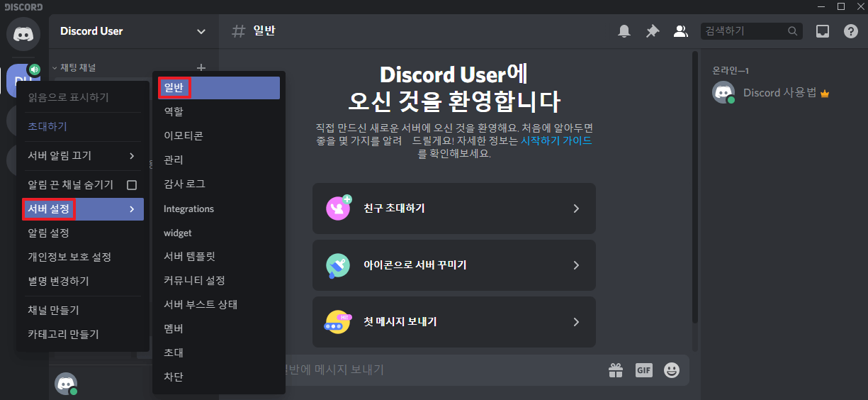Choose 읽음으로 표시하기 menu entry
Screen dimensions: 868x400
click(x=83, y=97)
